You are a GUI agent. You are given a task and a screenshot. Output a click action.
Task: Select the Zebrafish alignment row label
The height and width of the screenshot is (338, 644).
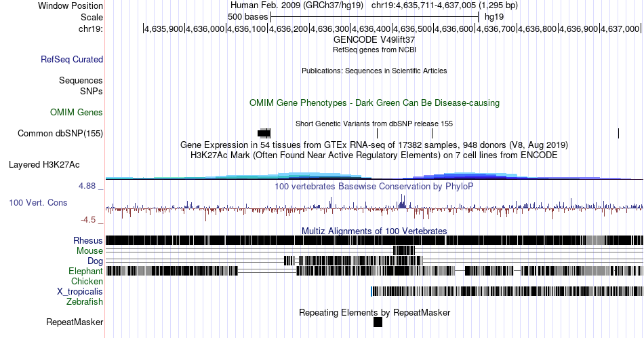(x=85, y=302)
